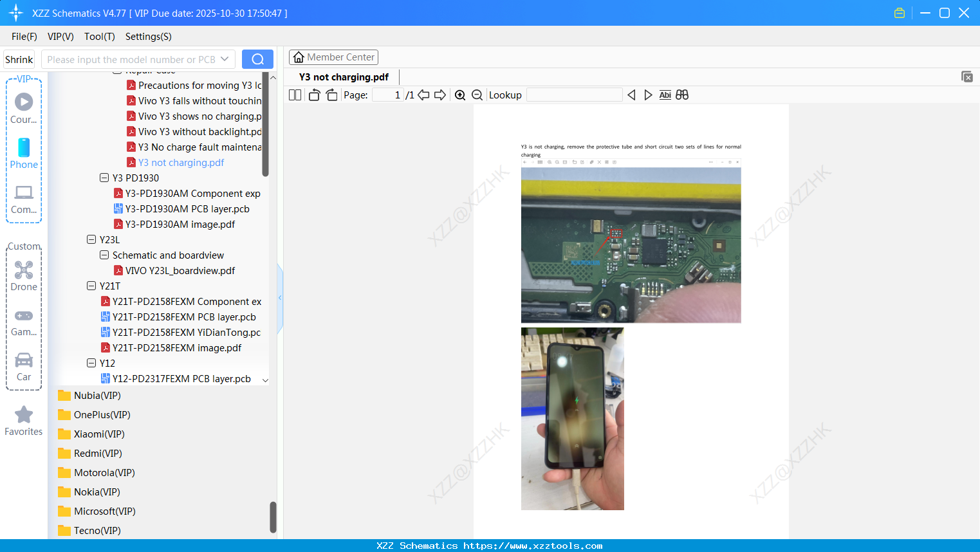Open the VIP(V) menu
Viewport: 980px width, 552px height.
pos(60,37)
